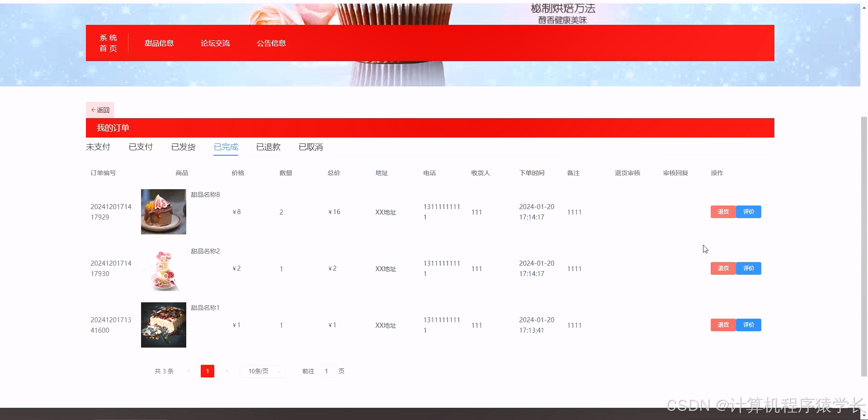This screenshot has height=420, width=868.
Task: Click the 返回 back arrow button
Action: point(99,110)
